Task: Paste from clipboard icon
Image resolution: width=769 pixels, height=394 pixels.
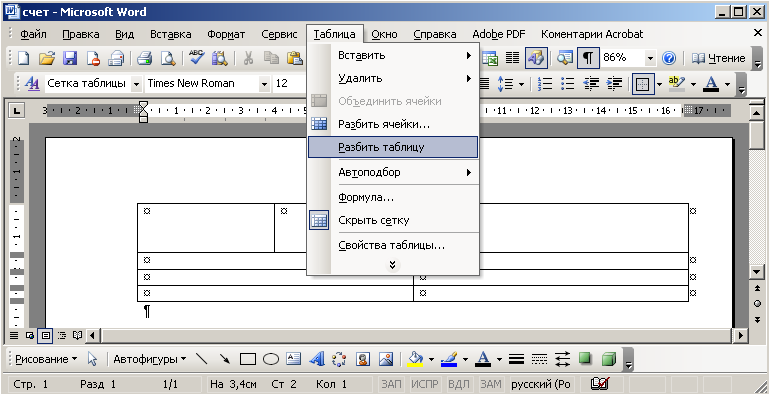Action: click(x=295, y=58)
